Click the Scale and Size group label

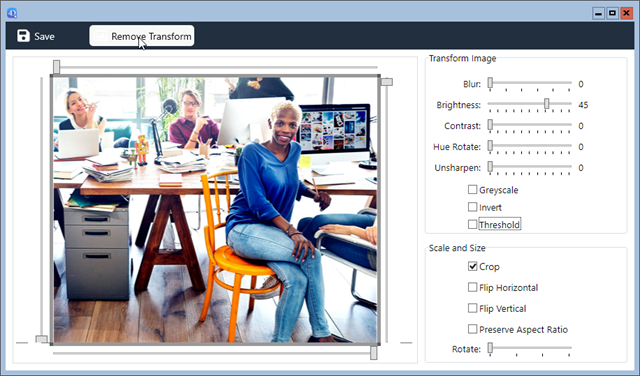[x=457, y=248]
